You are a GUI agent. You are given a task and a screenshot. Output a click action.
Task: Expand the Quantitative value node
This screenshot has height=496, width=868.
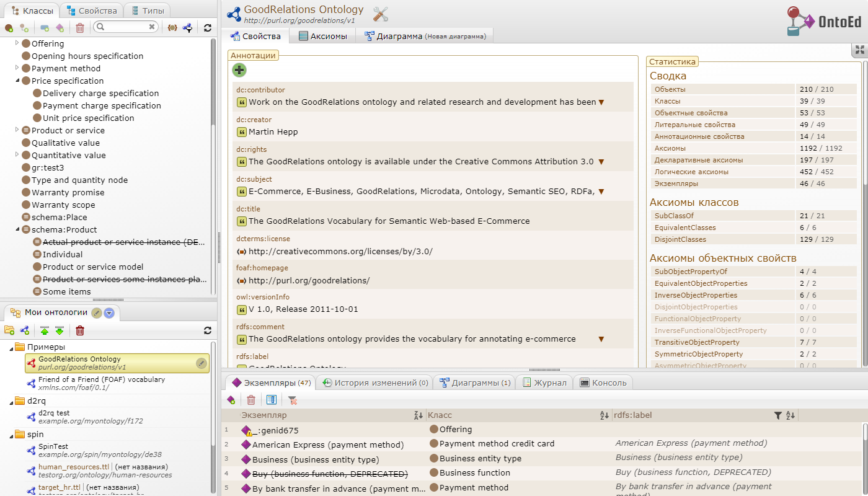point(17,155)
